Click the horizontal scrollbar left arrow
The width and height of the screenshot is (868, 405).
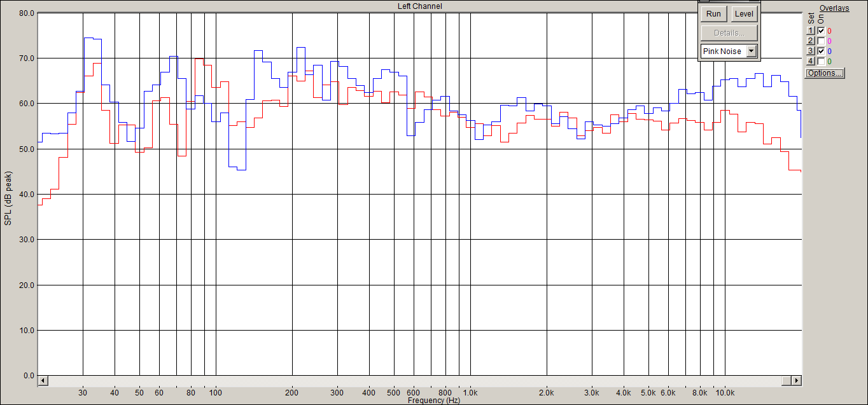(x=43, y=380)
